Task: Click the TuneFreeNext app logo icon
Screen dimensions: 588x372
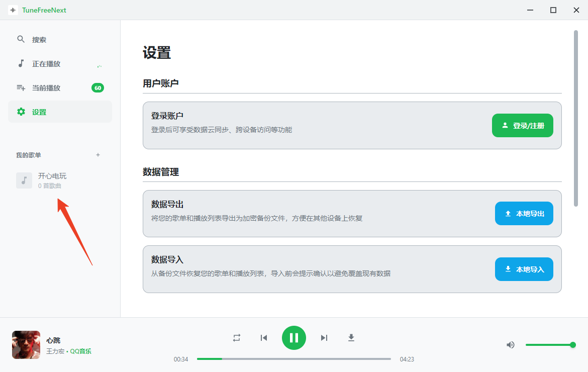Action: 13,10
